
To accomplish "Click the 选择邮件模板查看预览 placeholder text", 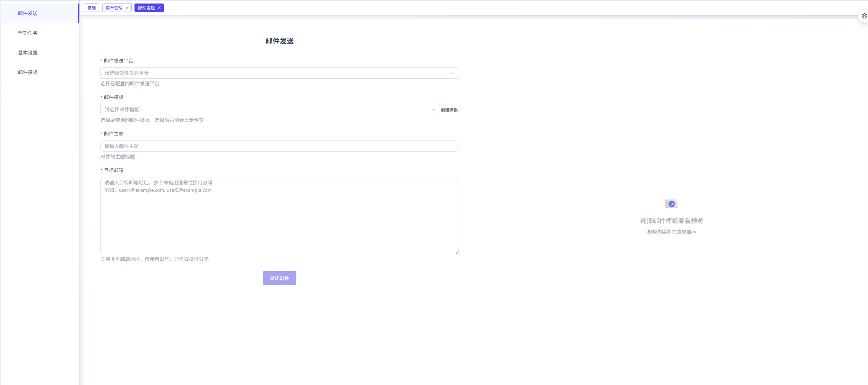I will (672, 221).
